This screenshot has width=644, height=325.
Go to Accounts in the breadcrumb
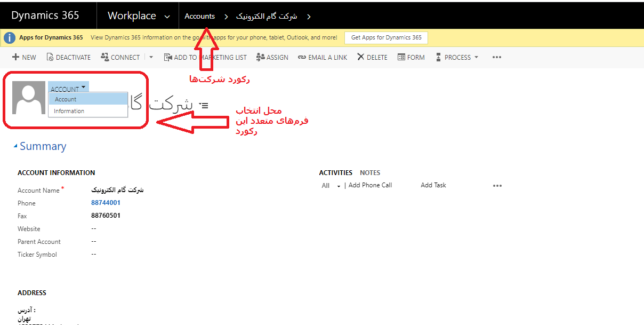click(x=199, y=16)
